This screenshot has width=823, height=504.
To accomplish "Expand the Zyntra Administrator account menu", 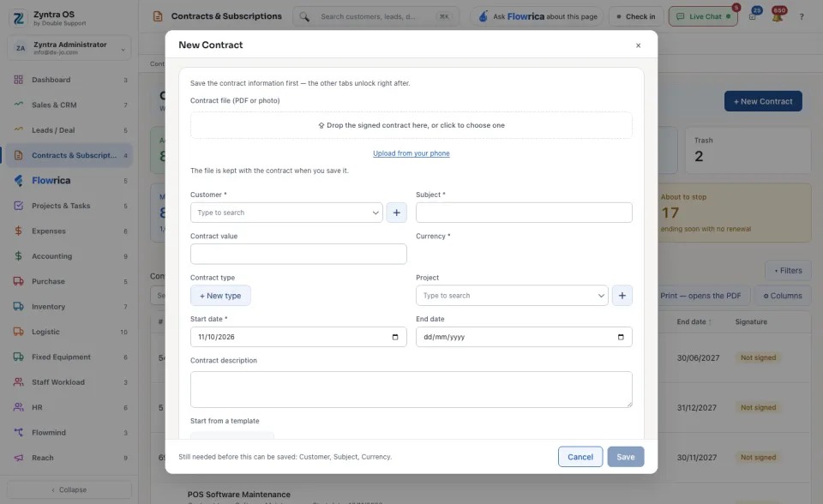I will click(69, 48).
